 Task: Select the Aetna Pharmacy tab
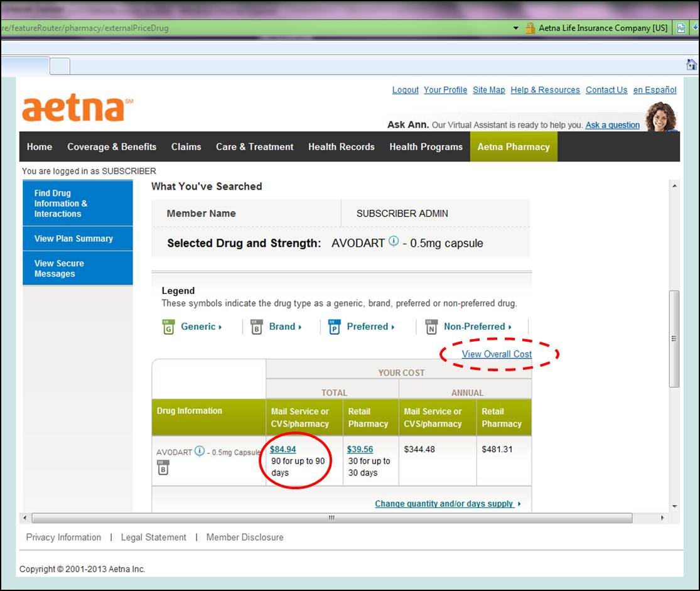pyautogui.click(x=514, y=146)
